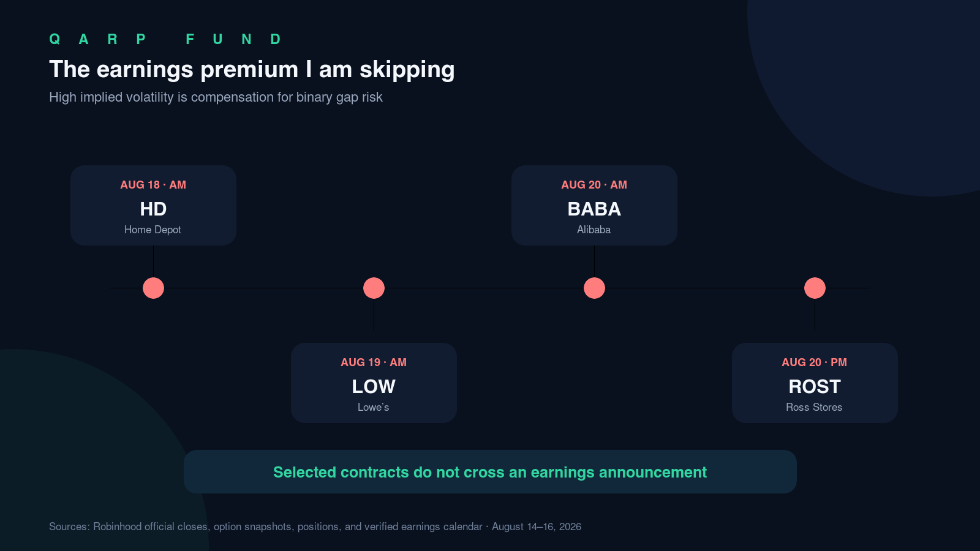Click the AUG 20 · AM date label
980x551 pixels.
point(594,185)
